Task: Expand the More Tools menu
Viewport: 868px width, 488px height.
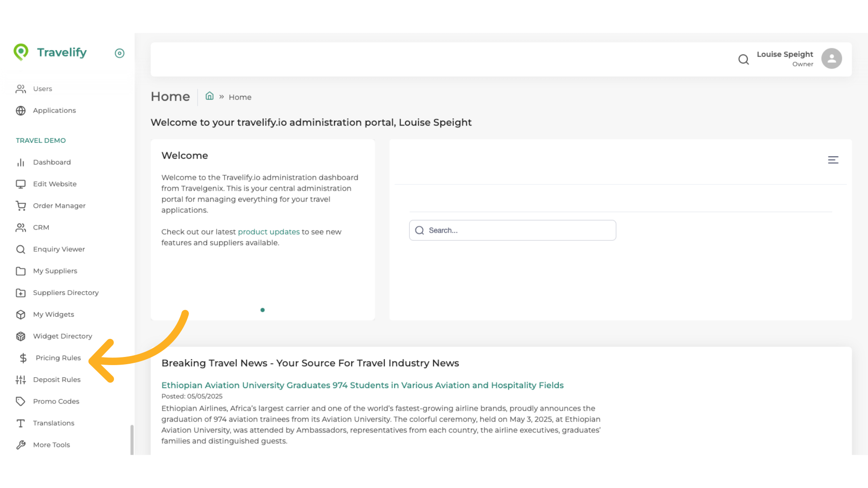Action: tap(52, 445)
